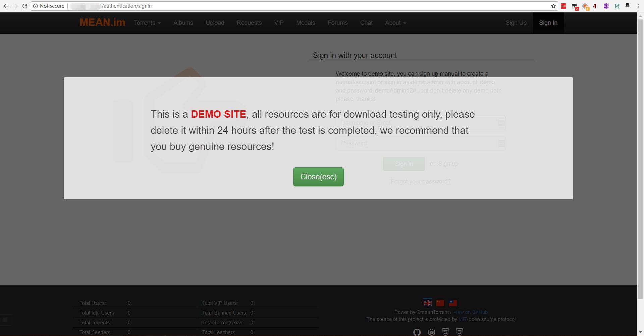Open the Chat nav item
The height and width of the screenshot is (336, 644).
click(x=366, y=23)
